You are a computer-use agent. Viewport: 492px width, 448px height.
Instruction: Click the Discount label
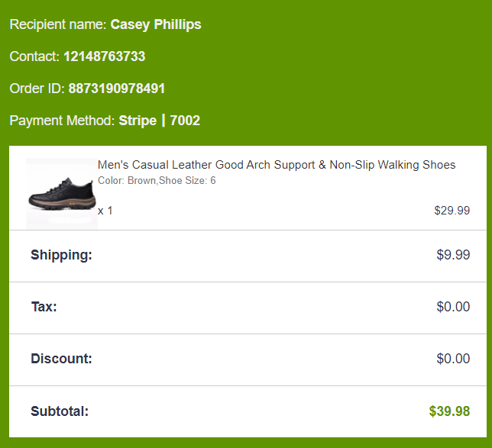click(61, 359)
